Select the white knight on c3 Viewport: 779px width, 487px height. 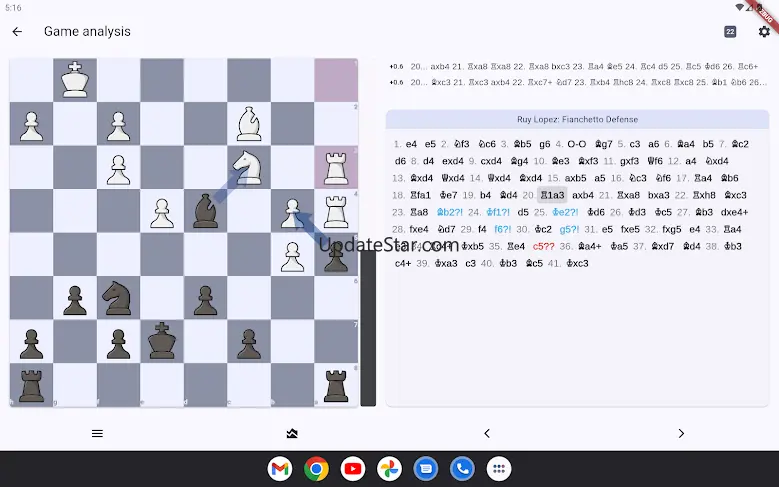coord(249,167)
